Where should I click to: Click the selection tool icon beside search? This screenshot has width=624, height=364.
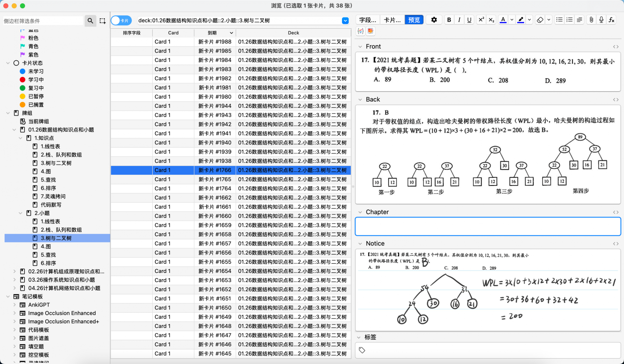pos(102,20)
